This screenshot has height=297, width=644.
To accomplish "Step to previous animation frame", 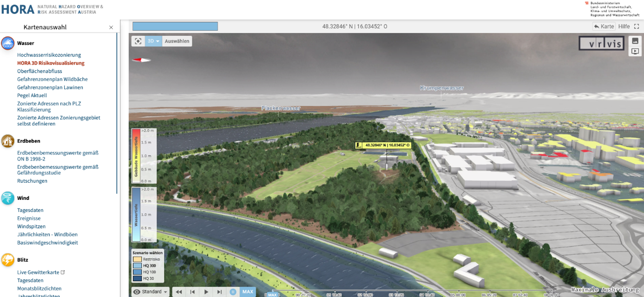I will tap(192, 292).
